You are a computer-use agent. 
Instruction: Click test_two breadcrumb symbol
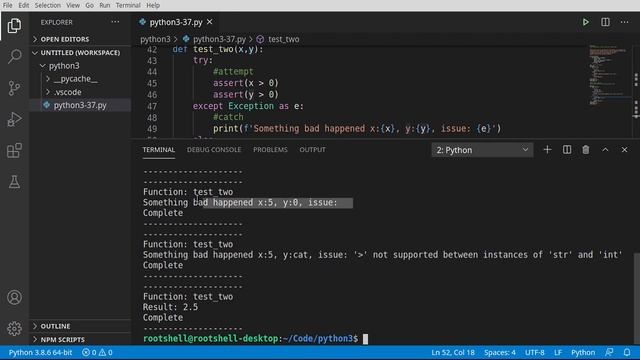pyautogui.click(x=284, y=39)
